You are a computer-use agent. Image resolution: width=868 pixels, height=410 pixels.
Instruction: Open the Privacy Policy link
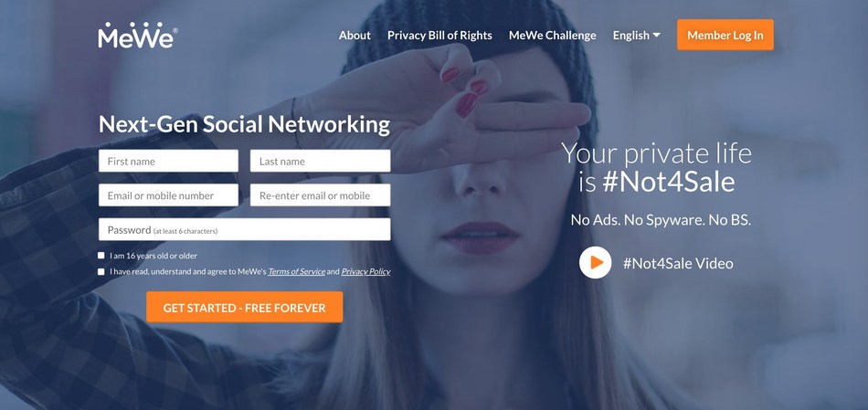(365, 272)
